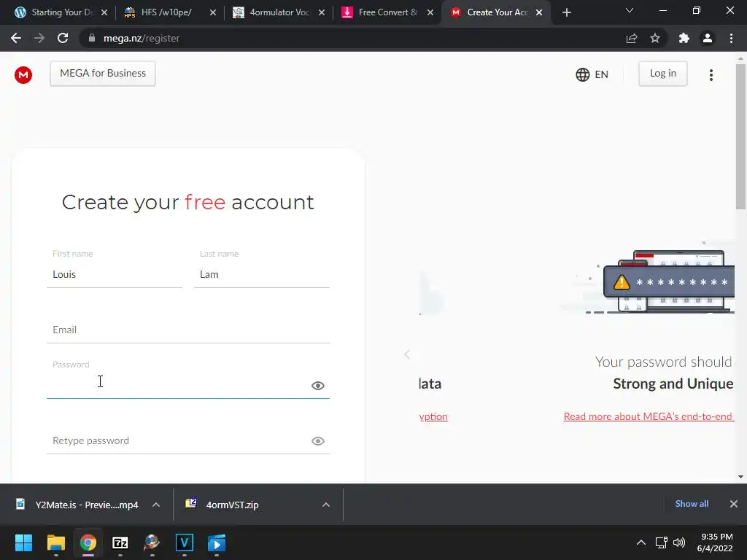Open the blue V app in taskbar
Image resolution: width=747 pixels, height=560 pixels.
(x=185, y=542)
